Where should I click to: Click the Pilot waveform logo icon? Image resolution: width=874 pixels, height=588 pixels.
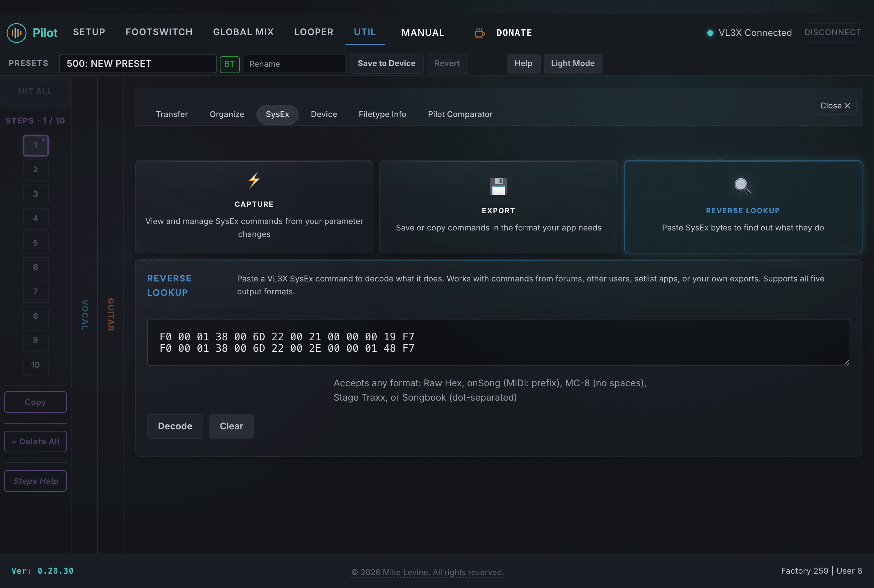tap(17, 33)
